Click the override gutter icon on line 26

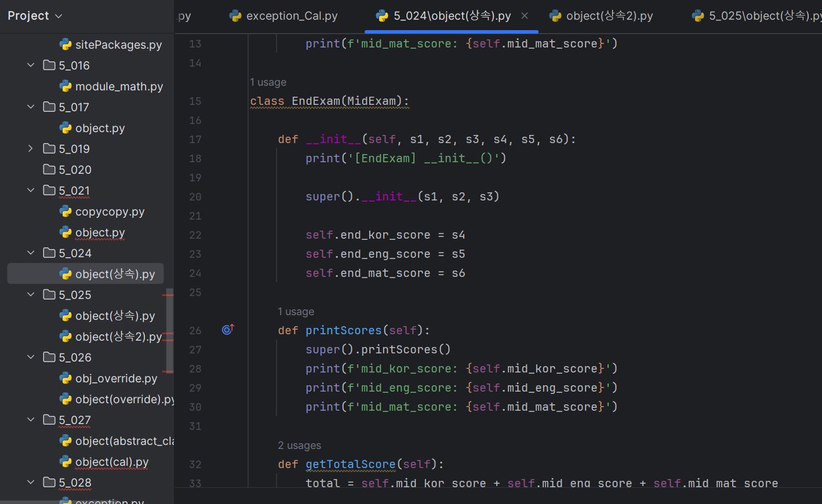pos(228,330)
